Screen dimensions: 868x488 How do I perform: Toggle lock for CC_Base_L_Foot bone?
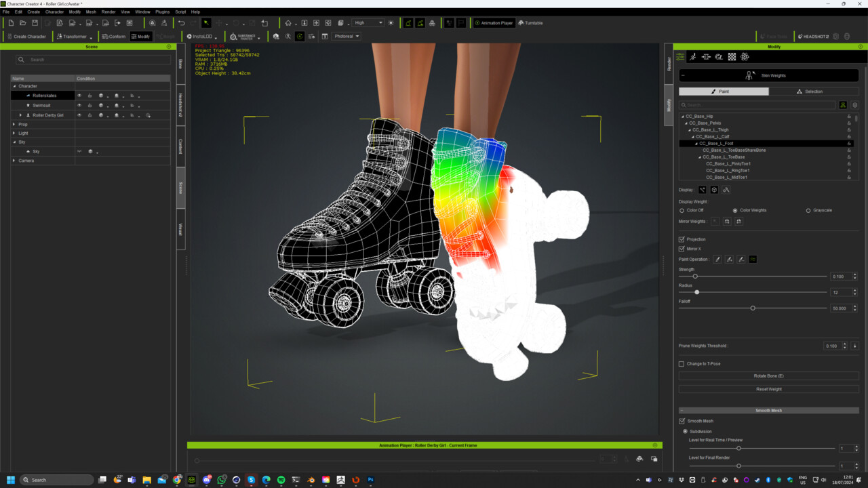coord(849,144)
